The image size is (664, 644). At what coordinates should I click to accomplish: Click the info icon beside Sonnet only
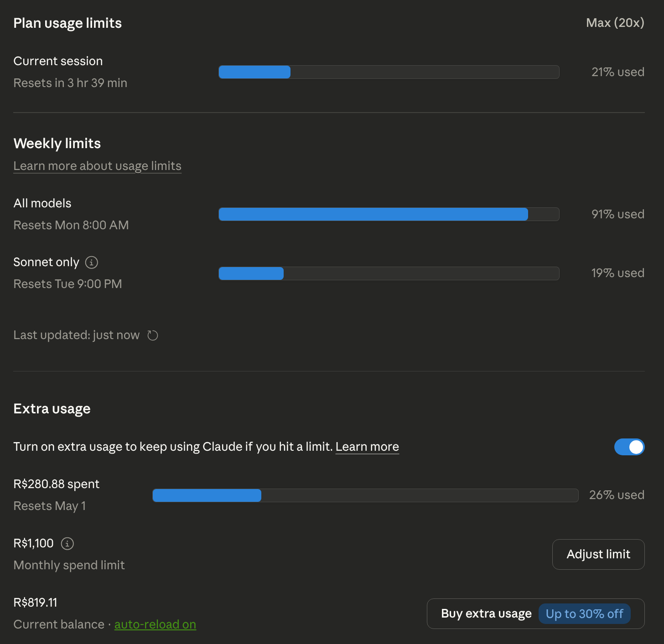click(x=92, y=263)
